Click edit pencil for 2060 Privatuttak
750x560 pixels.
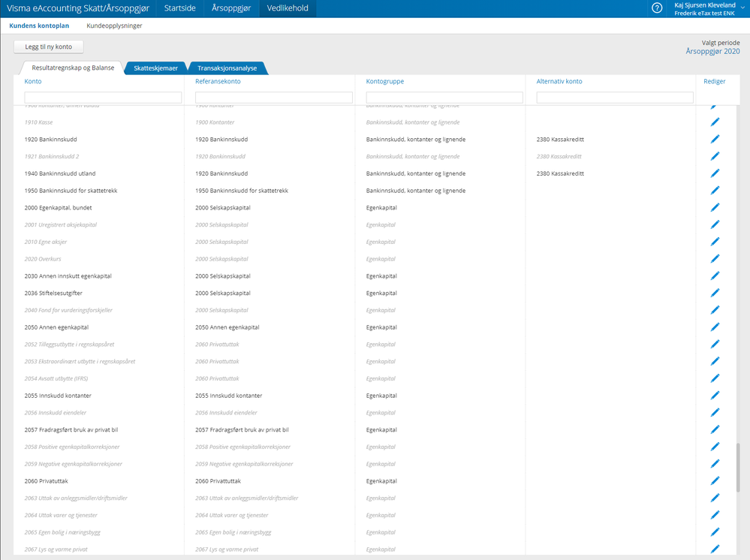pos(715,481)
